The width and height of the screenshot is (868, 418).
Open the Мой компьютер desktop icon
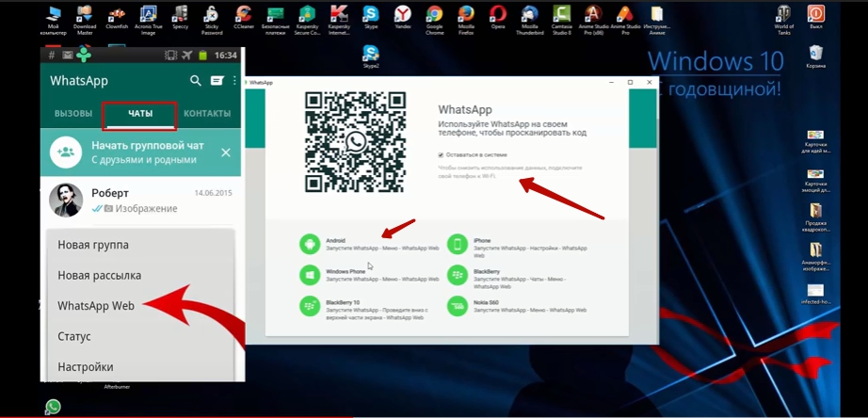click(x=53, y=20)
